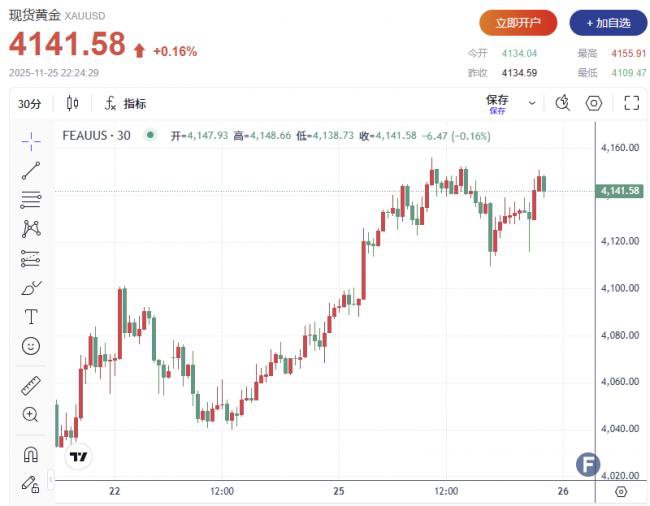Click the 4,141.58 price label on axis
Viewport: 650px width, 506px height.
[621, 191]
